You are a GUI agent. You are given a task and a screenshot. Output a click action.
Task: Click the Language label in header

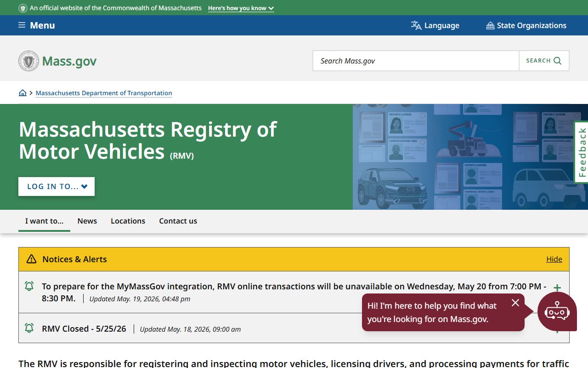click(x=442, y=25)
